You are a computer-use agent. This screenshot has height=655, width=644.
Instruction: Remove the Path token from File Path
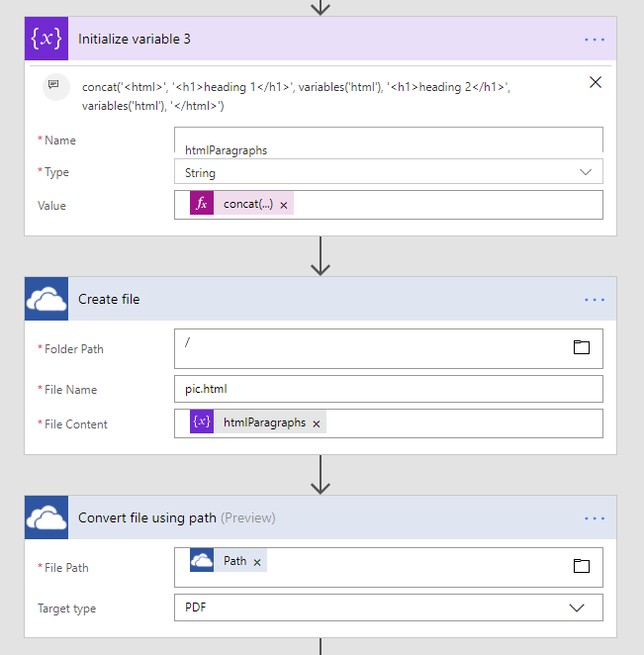257,562
